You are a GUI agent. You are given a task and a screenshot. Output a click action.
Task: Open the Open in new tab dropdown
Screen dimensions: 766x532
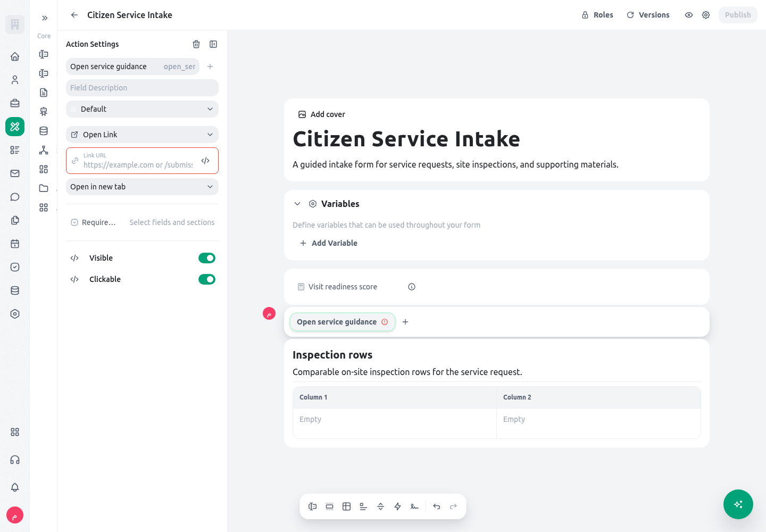(x=142, y=187)
